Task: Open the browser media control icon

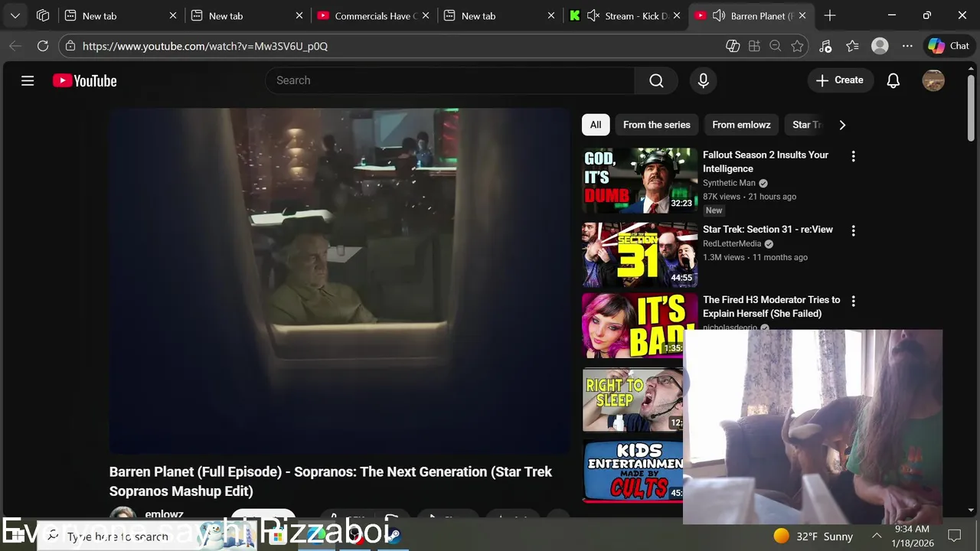Action: pos(825,46)
